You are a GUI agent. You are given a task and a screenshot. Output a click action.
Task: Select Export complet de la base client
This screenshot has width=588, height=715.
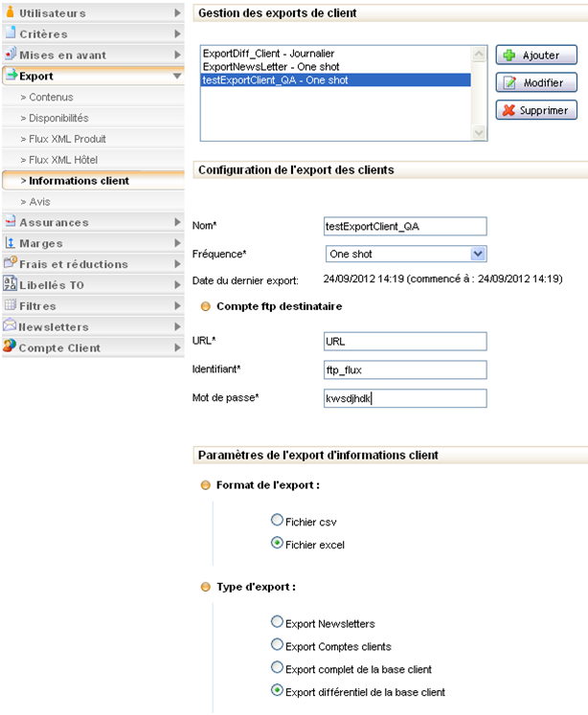pyautogui.click(x=278, y=667)
